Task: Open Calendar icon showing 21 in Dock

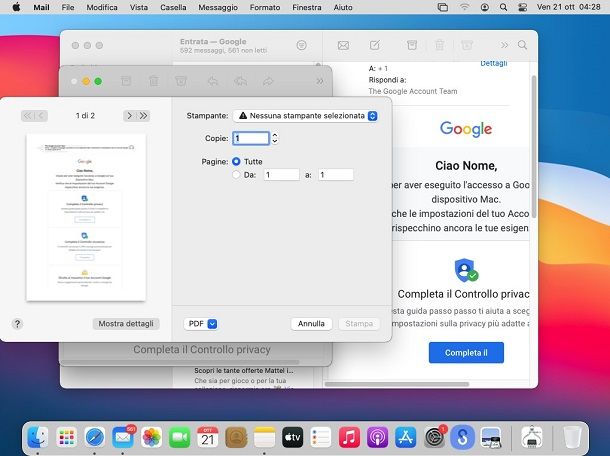Action: pos(208,437)
